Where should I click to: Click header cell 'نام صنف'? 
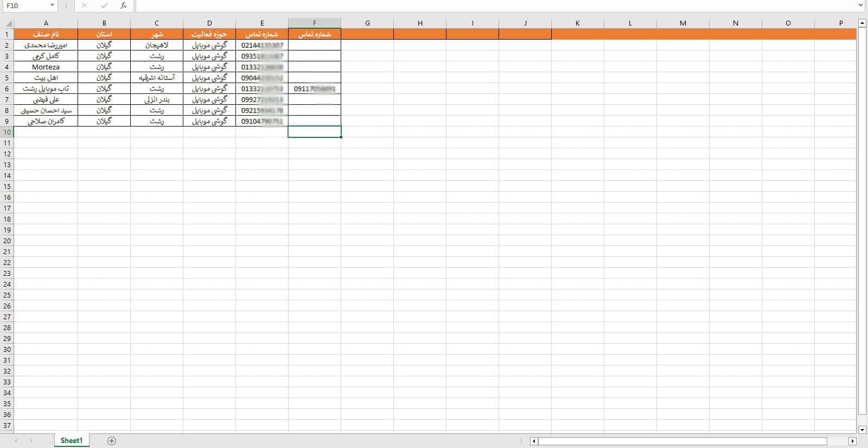[46, 34]
